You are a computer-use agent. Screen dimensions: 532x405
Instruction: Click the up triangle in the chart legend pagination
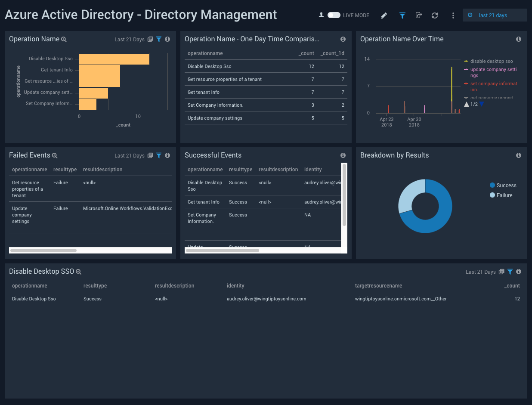click(x=467, y=104)
